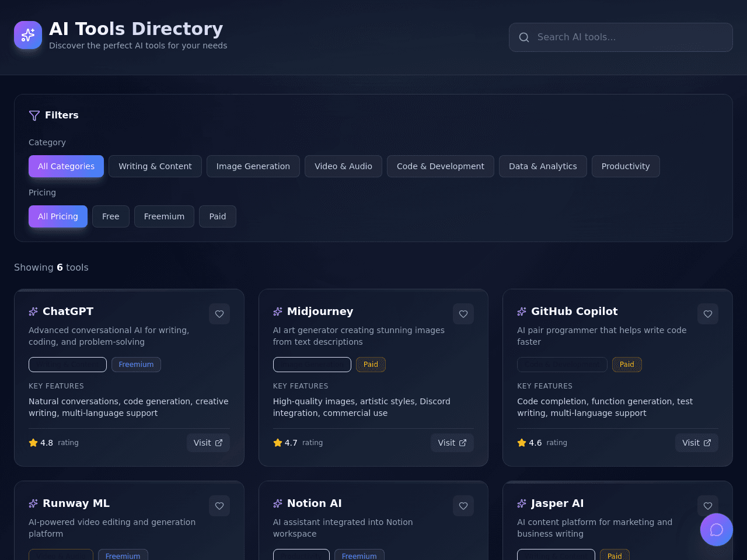Favorite Runway ML with the heart icon
The height and width of the screenshot is (560, 747).
pyautogui.click(x=219, y=506)
